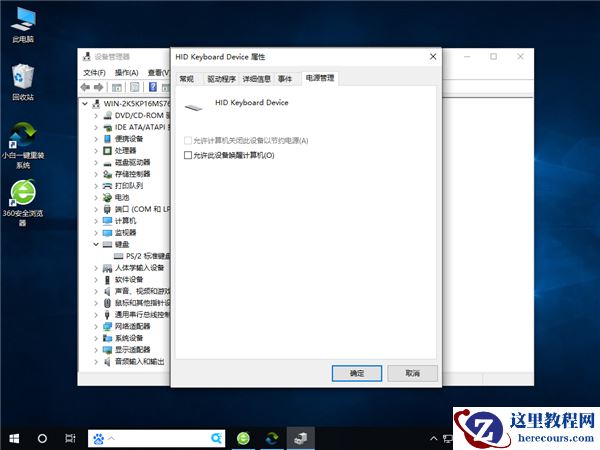
Task: Expand the 音频输入和输出 tree node
Action: coord(96,362)
